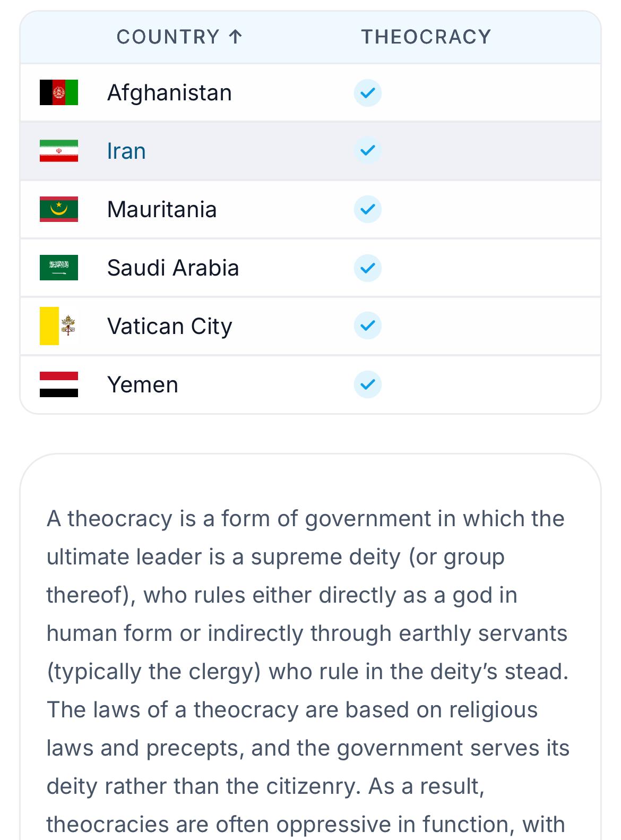The image size is (621, 840).
Task: Click the theocracy checkmark for Afghanistan
Action: [368, 93]
